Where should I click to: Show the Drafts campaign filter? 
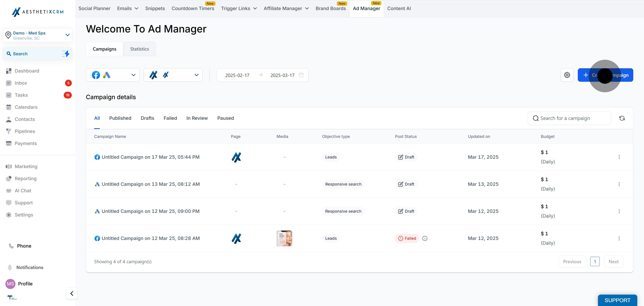(x=147, y=118)
